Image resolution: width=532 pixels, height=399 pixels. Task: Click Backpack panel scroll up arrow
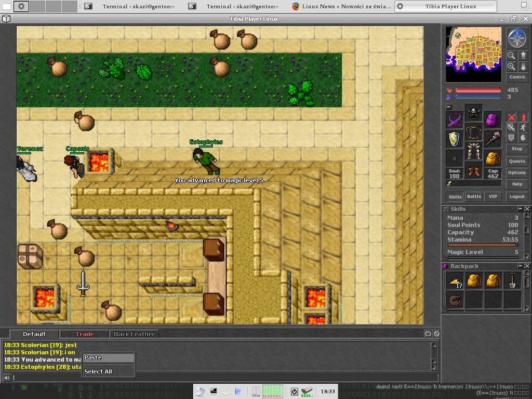coord(527,273)
